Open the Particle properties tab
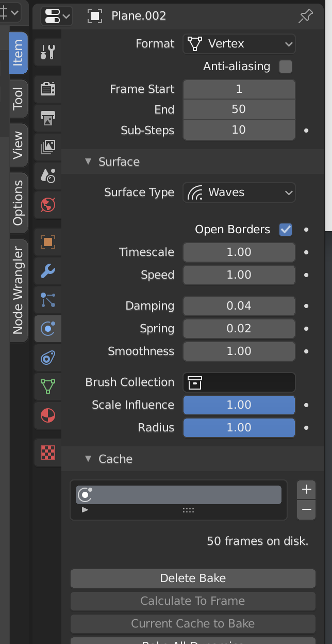The image size is (332, 644). coord(47,300)
